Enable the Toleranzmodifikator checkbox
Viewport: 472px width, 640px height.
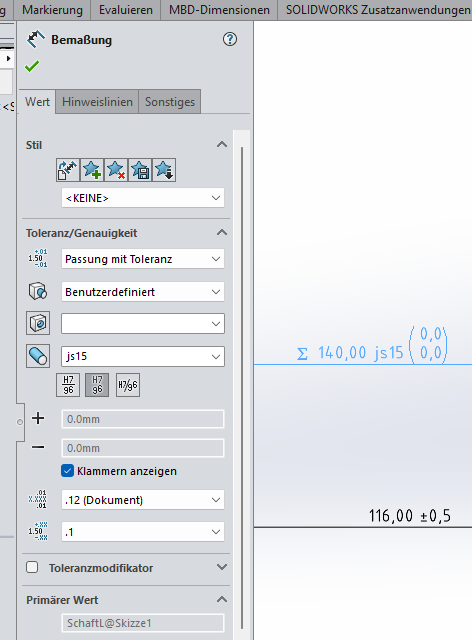(x=32, y=567)
